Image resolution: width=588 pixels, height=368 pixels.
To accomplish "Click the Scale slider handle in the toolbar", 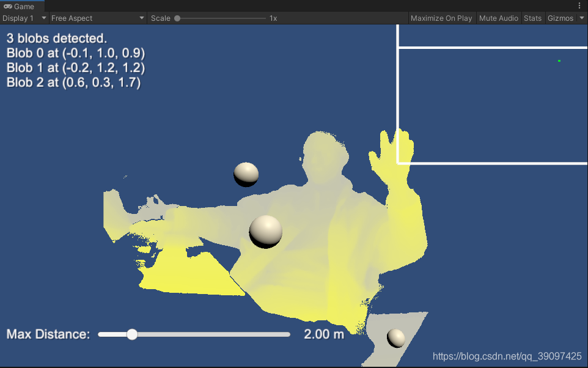I will point(177,18).
